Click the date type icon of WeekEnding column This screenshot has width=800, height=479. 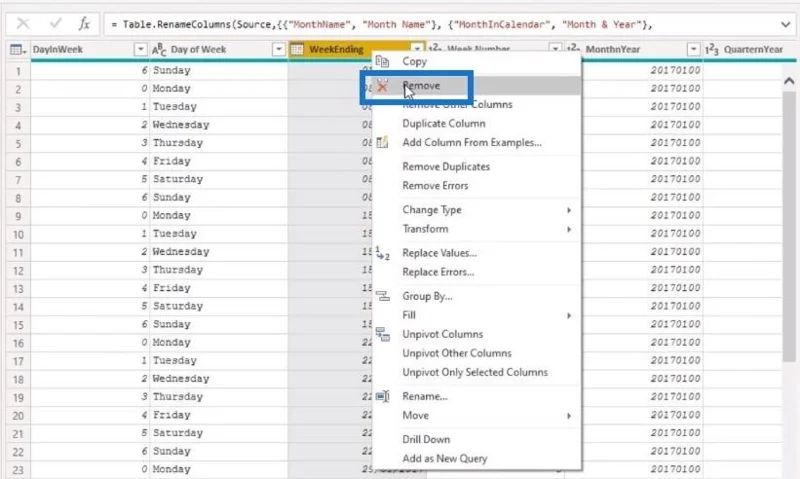coord(297,49)
